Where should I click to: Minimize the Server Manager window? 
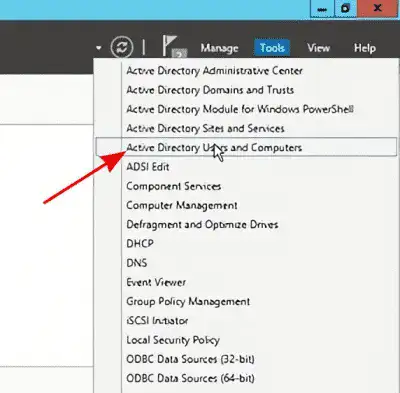click(x=322, y=9)
